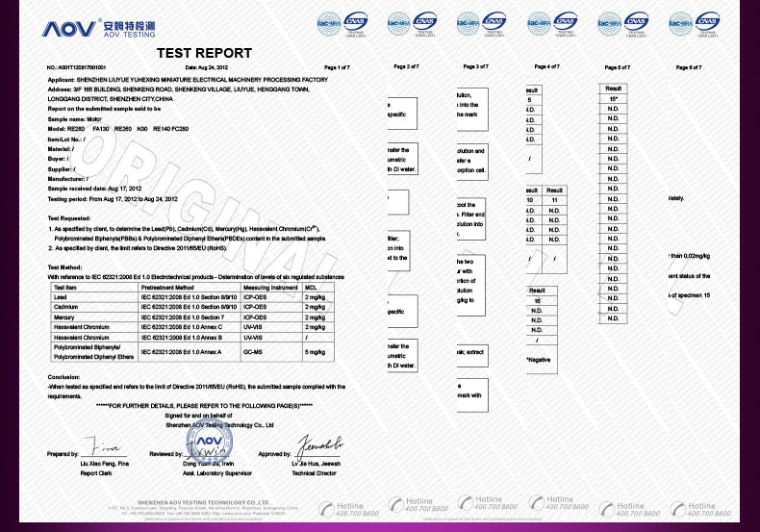Click the CNAS logo above Page 6 of 7
Viewport: 760px width, 532px height.
[x=708, y=25]
